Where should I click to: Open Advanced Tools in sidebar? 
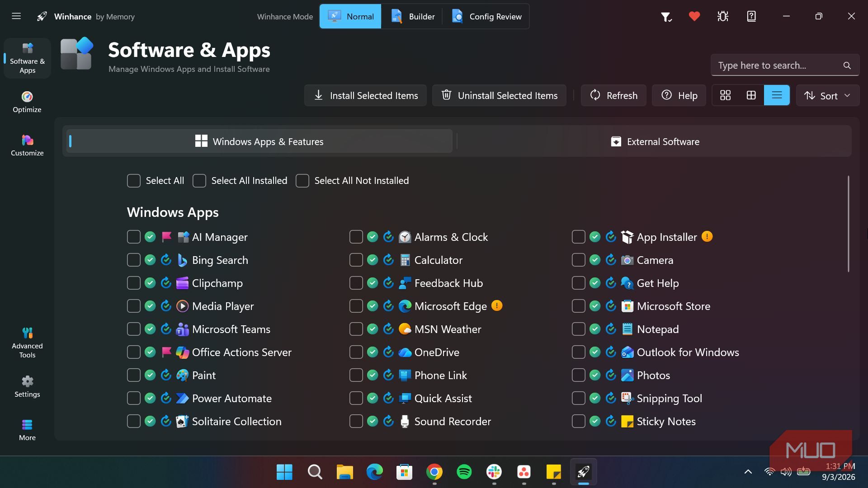(x=27, y=343)
